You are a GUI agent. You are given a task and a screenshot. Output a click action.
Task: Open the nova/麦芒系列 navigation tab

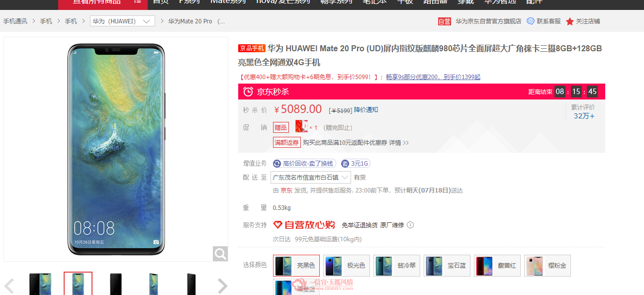click(x=283, y=1)
